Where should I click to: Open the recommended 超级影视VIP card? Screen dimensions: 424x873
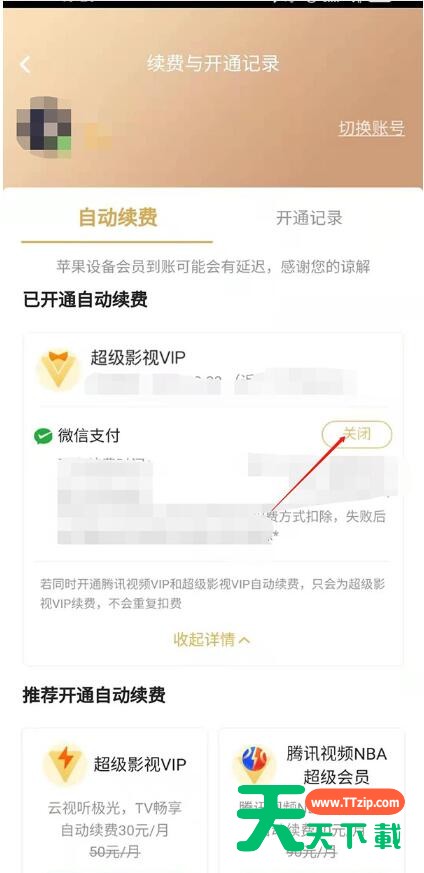pos(114,801)
